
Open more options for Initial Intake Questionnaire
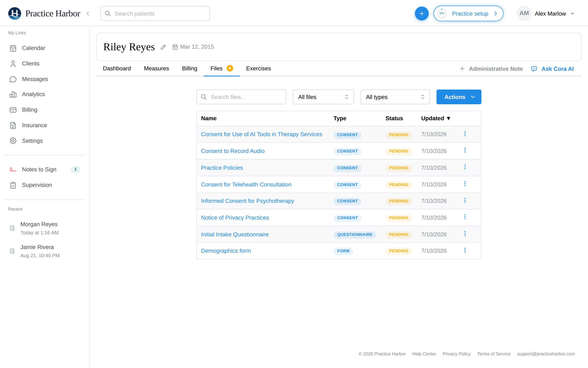coord(465,234)
